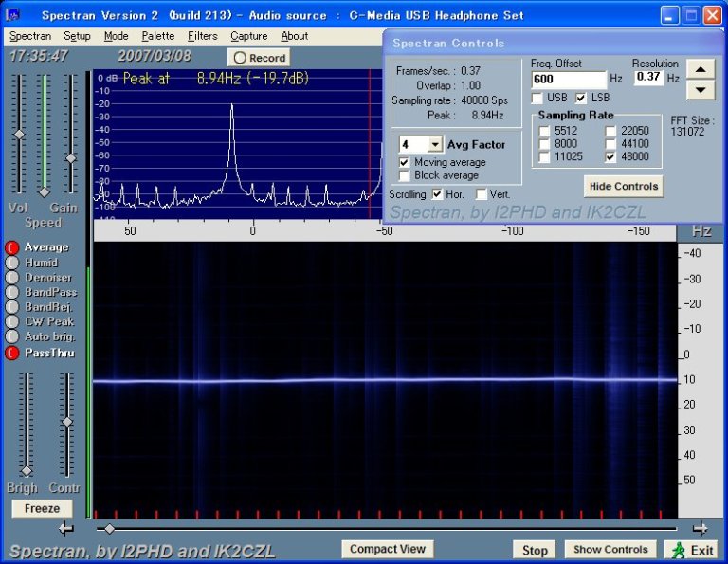The width and height of the screenshot is (728, 564).
Task: Enable the USB checkbox
Action: [537, 98]
